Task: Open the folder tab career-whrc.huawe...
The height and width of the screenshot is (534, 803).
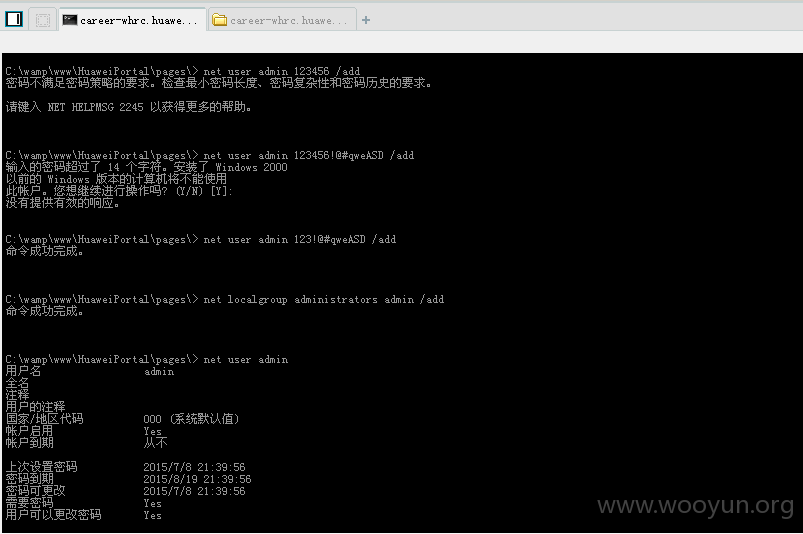Action: (282, 20)
